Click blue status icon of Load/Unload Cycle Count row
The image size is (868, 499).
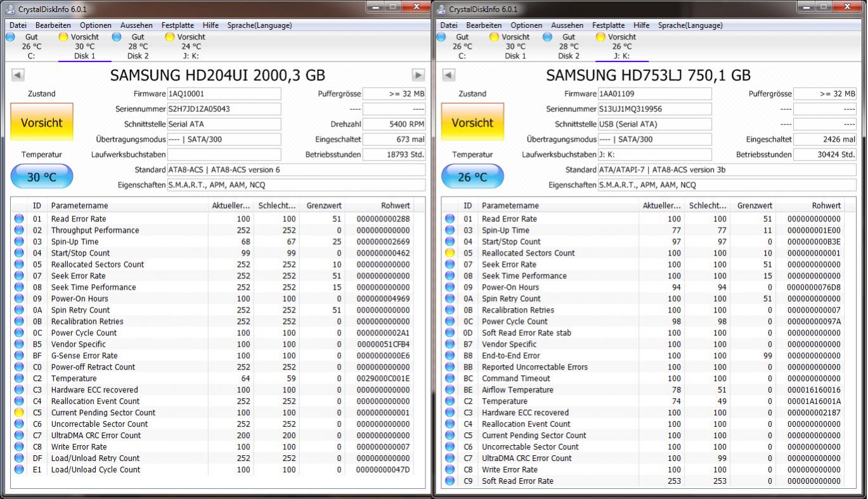click(19, 470)
